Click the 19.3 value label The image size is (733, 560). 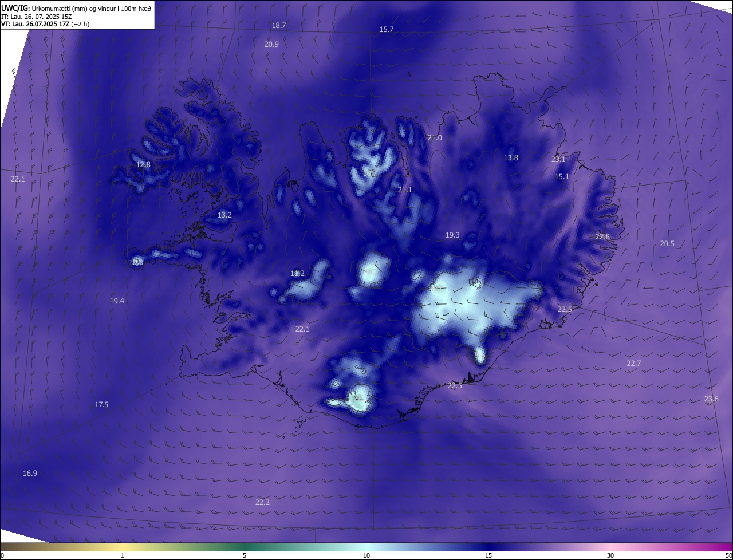point(452,235)
